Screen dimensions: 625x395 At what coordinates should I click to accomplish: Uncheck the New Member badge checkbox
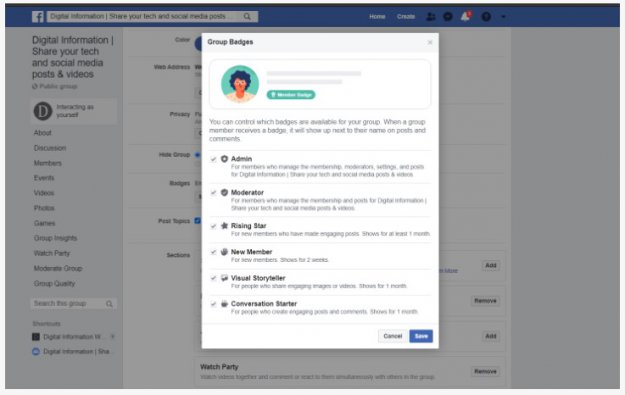[x=213, y=252]
